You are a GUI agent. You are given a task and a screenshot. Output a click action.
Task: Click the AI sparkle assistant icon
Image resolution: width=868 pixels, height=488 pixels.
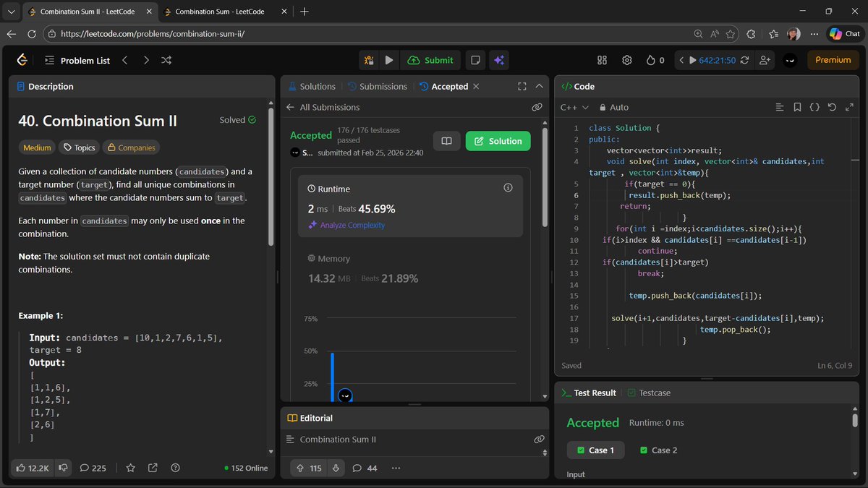click(498, 60)
